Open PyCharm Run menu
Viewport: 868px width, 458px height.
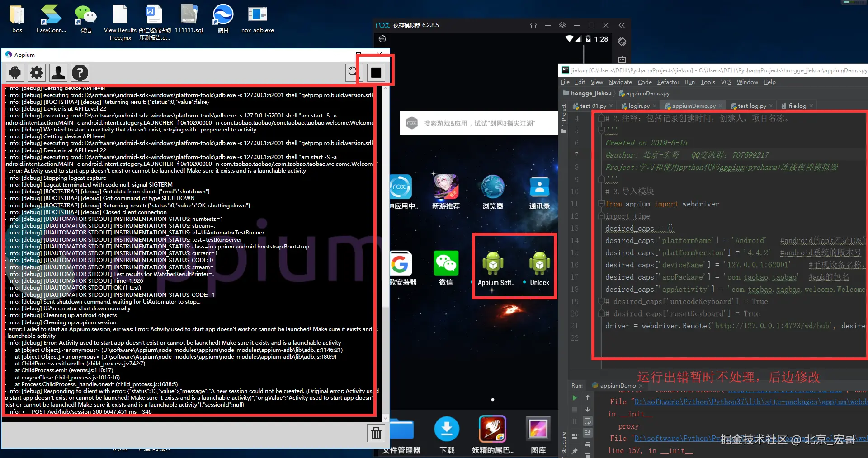[690, 82]
